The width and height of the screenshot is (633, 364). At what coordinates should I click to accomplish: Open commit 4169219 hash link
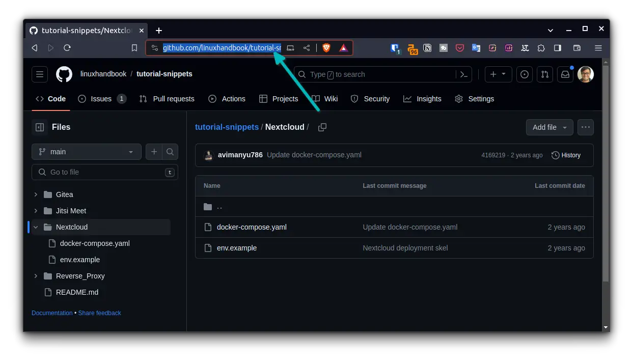click(493, 155)
